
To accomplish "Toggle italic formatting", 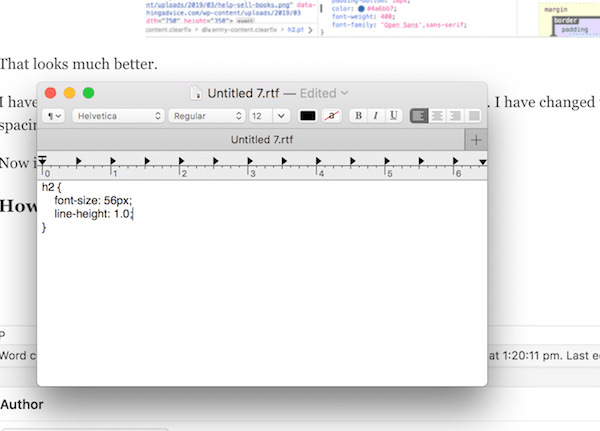I will (x=376, y=116).
